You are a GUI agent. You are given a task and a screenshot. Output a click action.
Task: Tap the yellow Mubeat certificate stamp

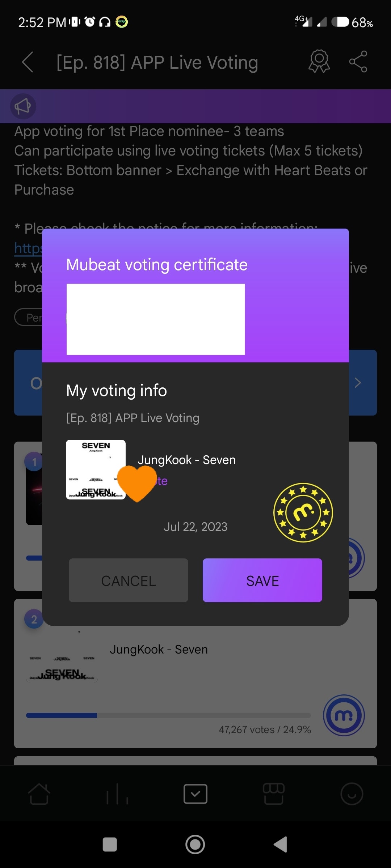coord(303,512)
